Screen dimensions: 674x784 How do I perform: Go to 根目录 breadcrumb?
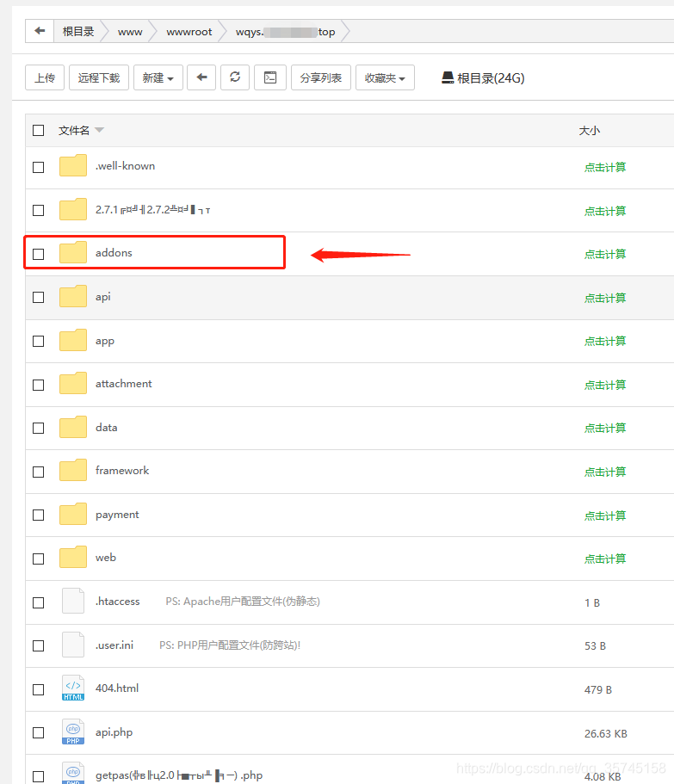pos(78,32)
